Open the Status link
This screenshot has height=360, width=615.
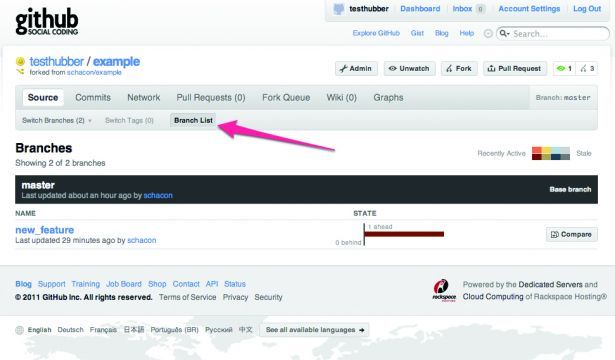coord(235,284)
